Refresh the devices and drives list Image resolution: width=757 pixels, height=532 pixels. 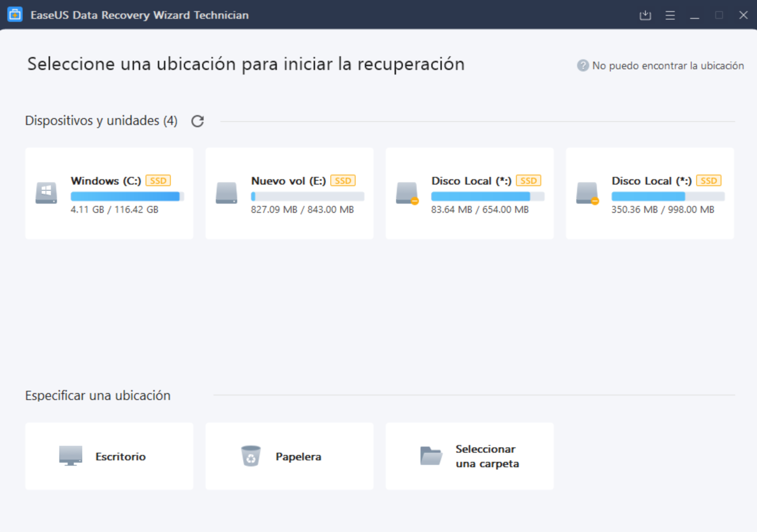197,121
